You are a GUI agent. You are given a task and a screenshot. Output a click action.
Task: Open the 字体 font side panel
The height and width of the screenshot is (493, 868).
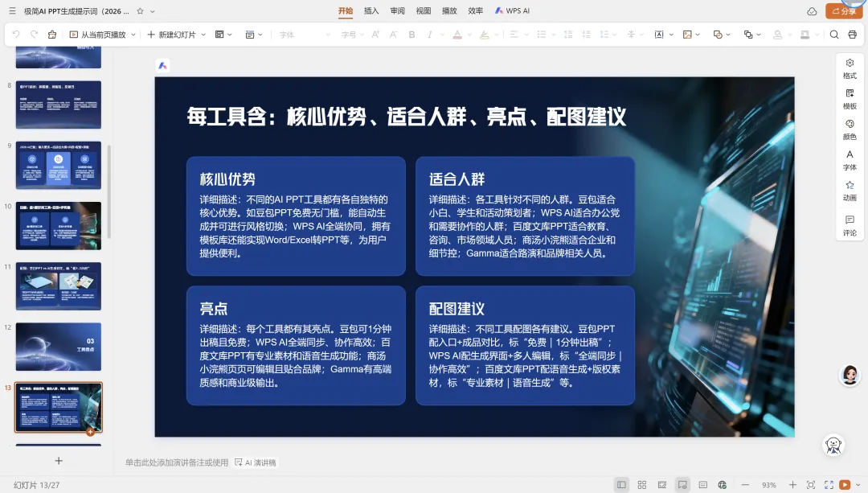point(850,160)
